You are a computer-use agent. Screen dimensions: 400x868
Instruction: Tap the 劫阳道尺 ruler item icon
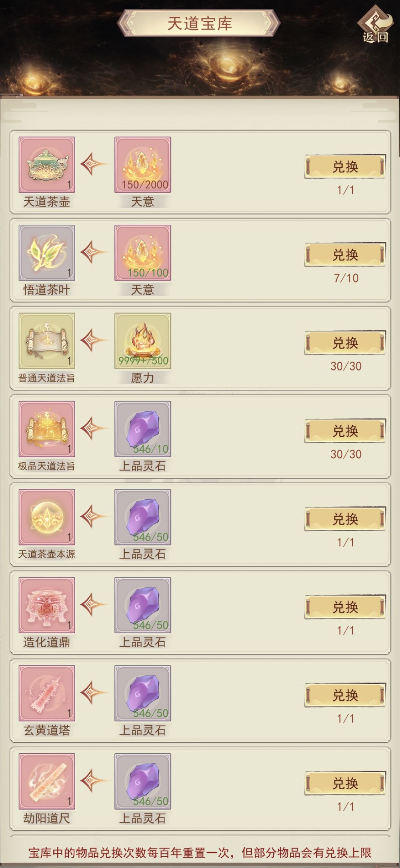coord(47,781)
